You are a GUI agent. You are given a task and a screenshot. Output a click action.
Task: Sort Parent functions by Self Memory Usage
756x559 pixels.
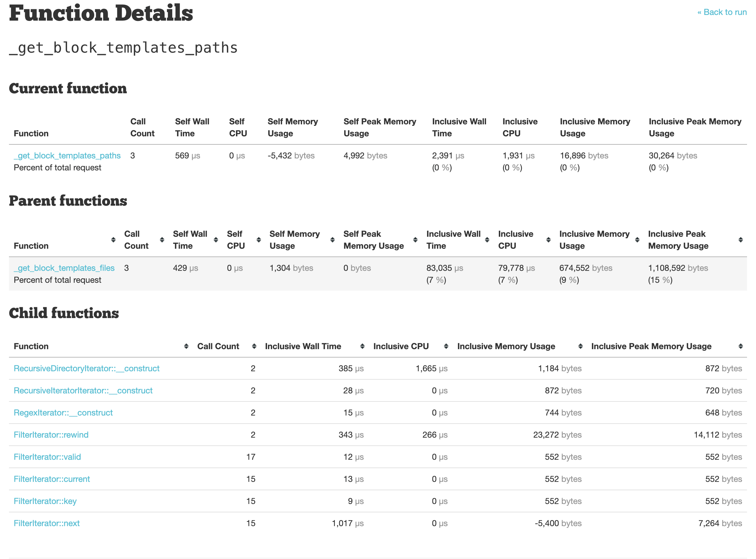294,240
